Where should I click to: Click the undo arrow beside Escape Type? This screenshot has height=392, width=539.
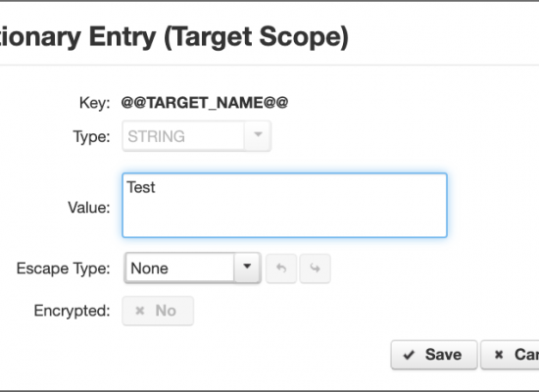tap(281, 269)
